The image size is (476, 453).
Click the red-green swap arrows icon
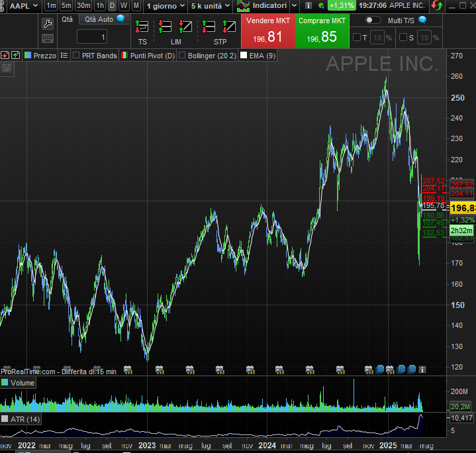pos(436,5)
